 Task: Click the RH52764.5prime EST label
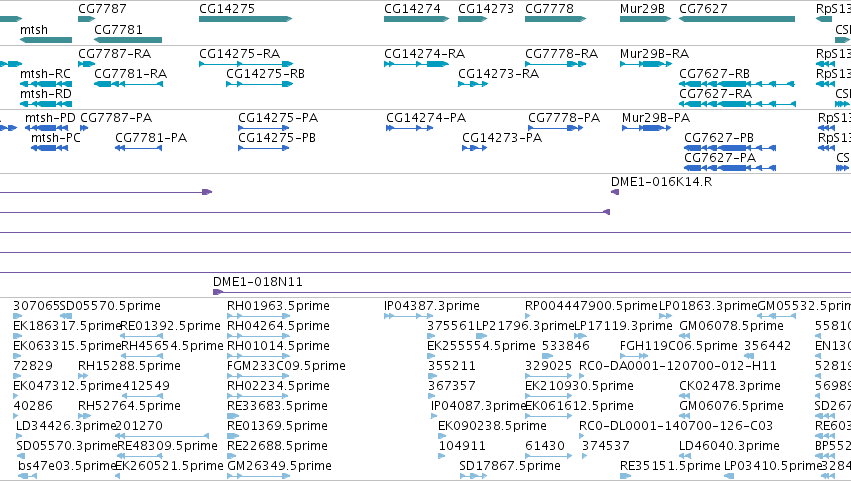[129, 406]
